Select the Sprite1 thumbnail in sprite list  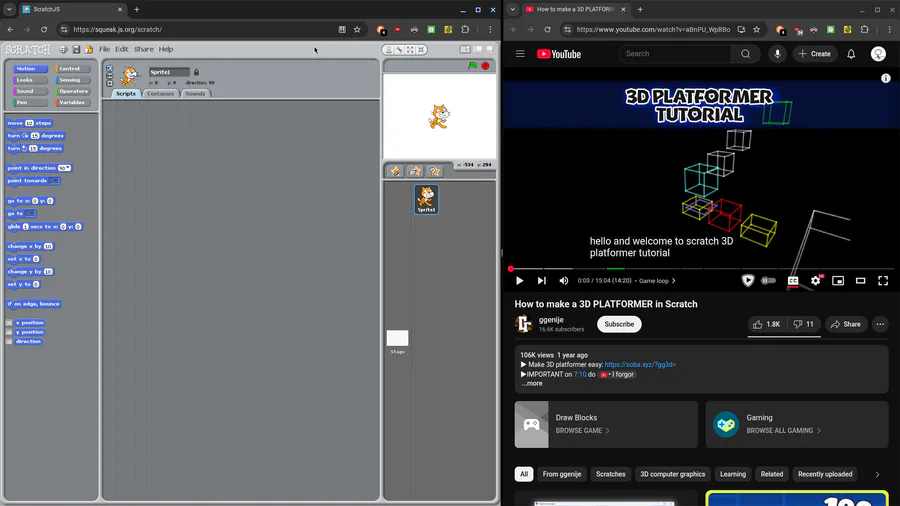tap(426, 199)
